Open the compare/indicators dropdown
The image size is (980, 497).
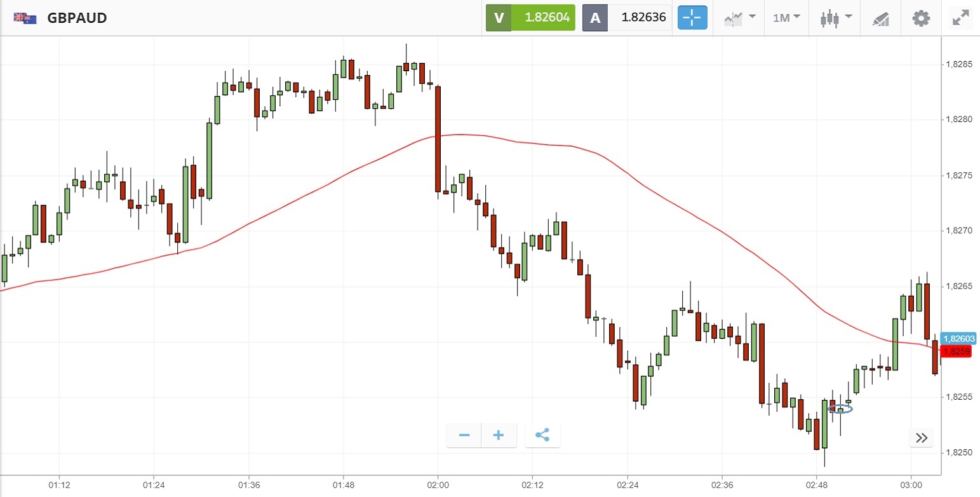click(x=739, y=18)
